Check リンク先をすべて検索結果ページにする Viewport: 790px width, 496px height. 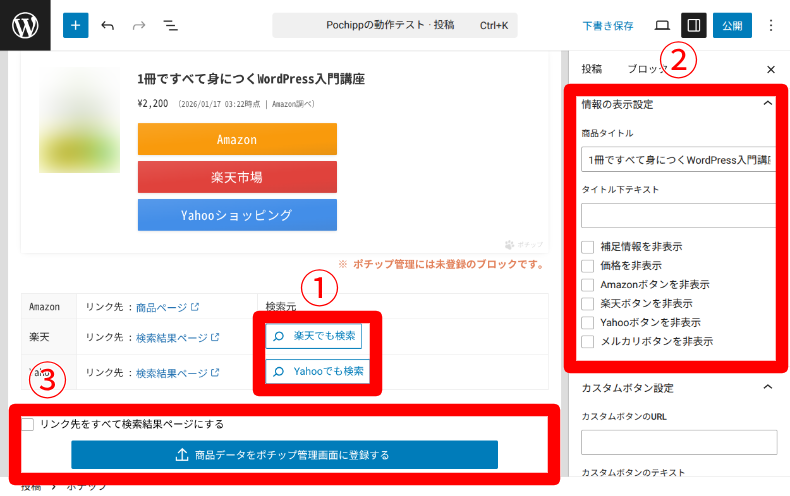coord(28,424)
